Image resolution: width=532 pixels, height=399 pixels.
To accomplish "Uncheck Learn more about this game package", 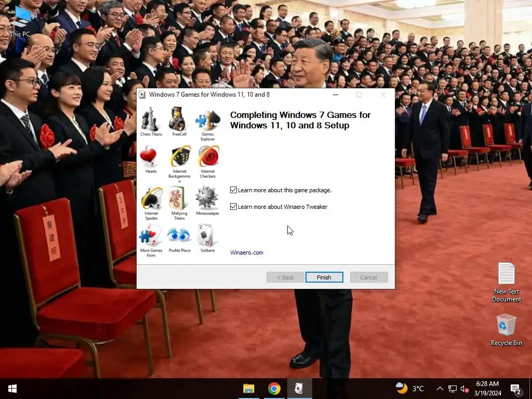I will [x=233, y=190].
